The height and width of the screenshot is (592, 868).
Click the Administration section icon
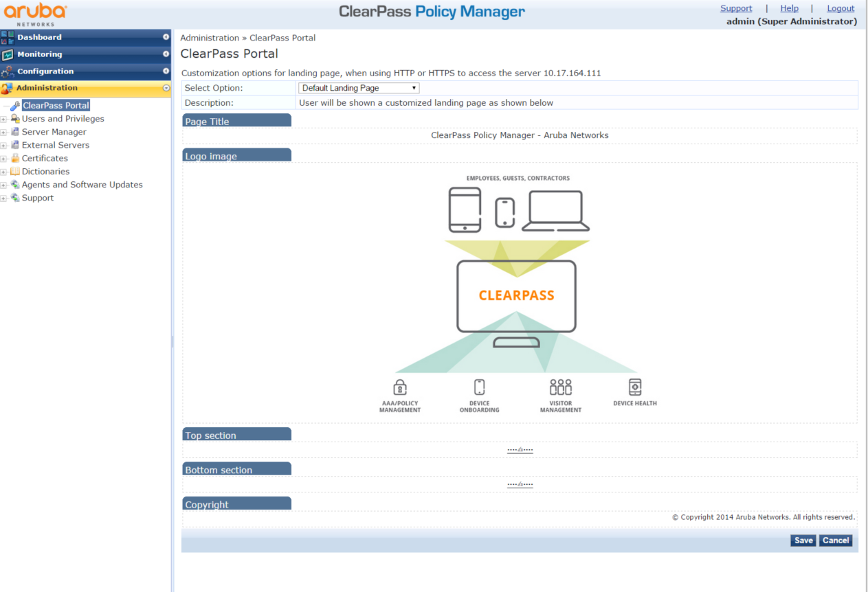[x=8, y=88]
